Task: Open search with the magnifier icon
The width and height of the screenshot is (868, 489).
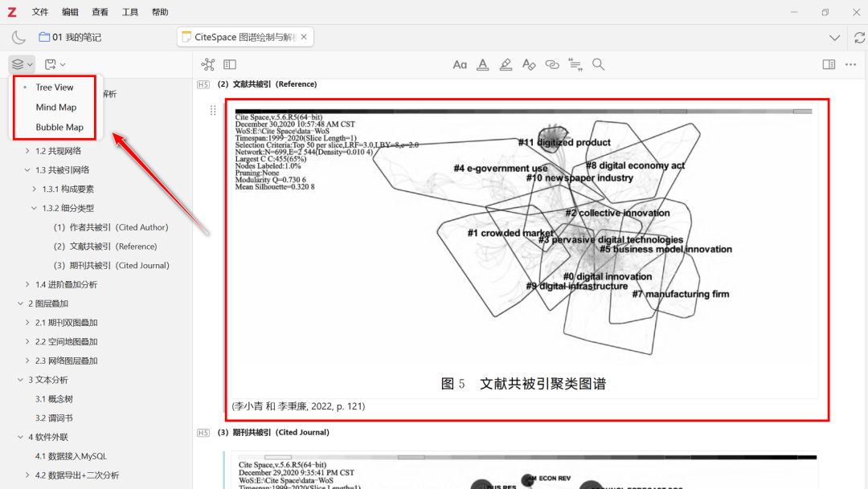Action: [598, 64]
